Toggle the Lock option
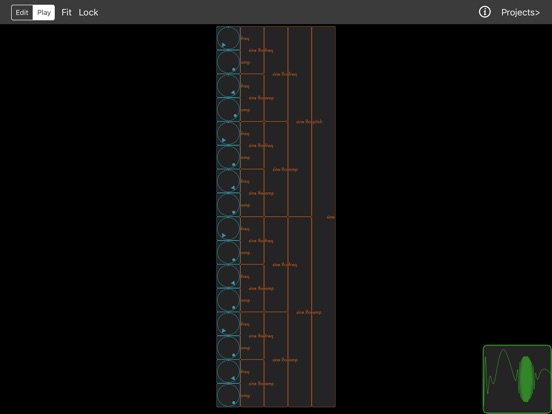Viewport: 552px width, 414px height. [88, 12]
